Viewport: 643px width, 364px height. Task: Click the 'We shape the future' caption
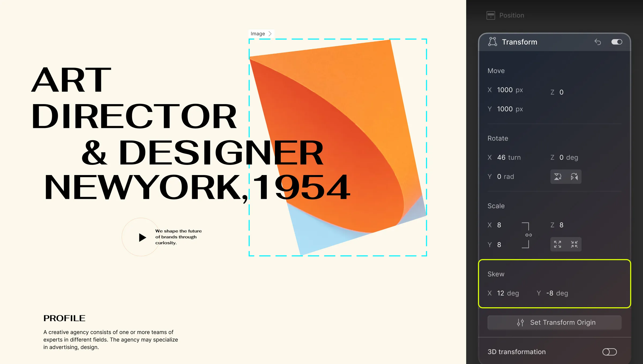pyautogui.click(x=178, y=237)
